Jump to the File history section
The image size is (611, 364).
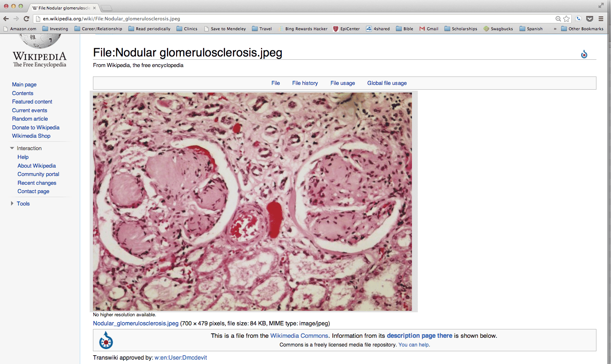pos(305,83)
